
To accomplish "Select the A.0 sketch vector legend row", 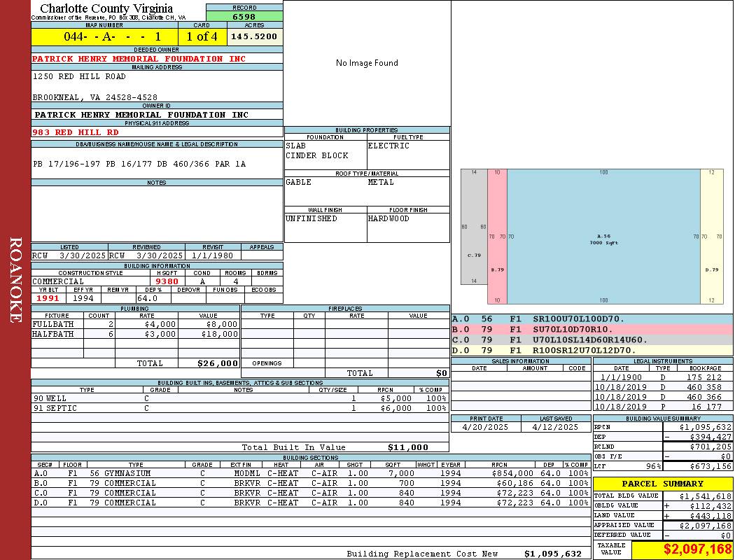I will pyautogui.click(x=592, y=319).
